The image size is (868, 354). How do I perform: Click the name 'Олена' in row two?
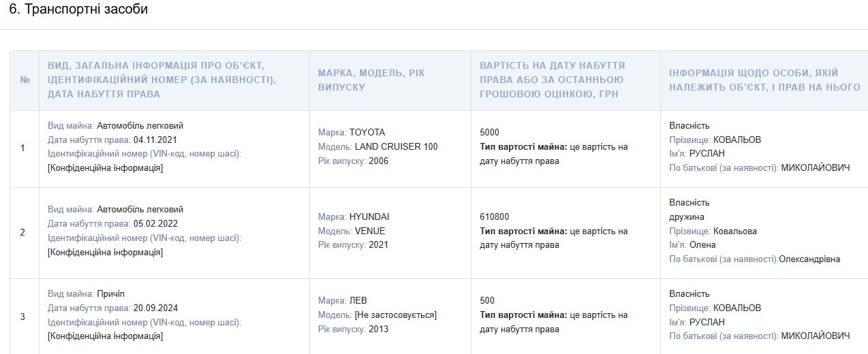coord(702,244)
